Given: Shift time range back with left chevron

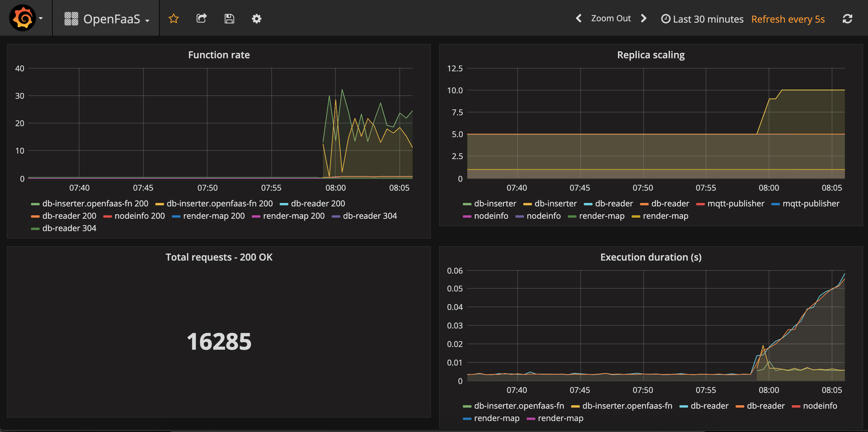Looking at the screenshot, I should pos(579,18).
